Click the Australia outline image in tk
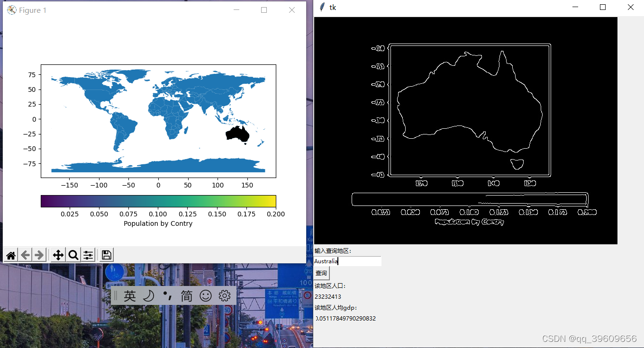Image resolution: width=644 pixels, height=348 pixels. pos(466,131)
